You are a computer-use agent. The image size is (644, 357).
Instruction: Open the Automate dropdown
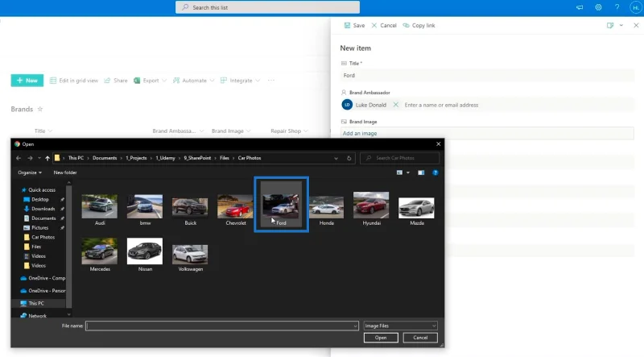(193, 81)
